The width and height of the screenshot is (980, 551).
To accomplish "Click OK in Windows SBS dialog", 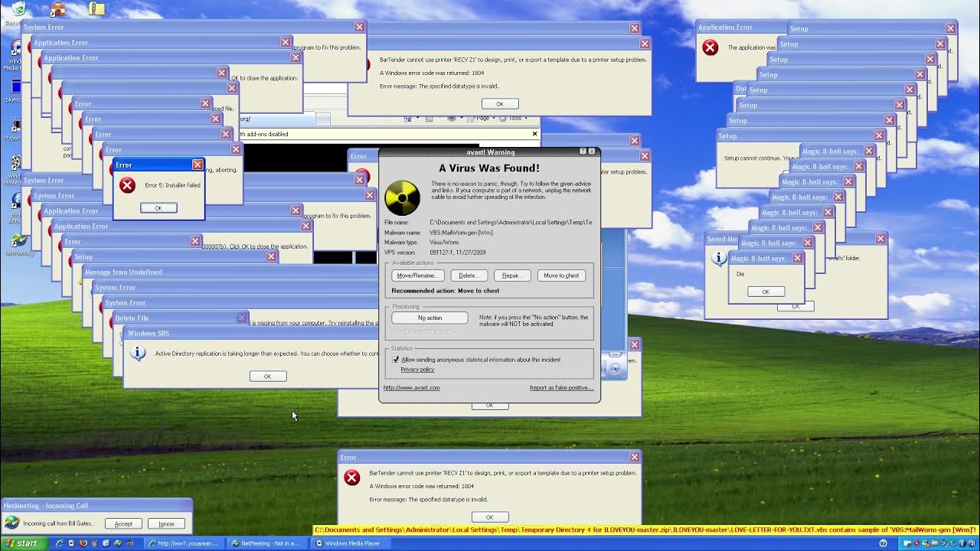I will [267, 377].
